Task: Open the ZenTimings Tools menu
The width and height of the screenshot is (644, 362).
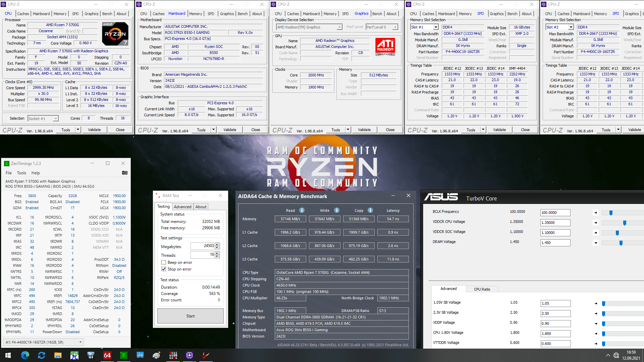Action: pos(21,173)
